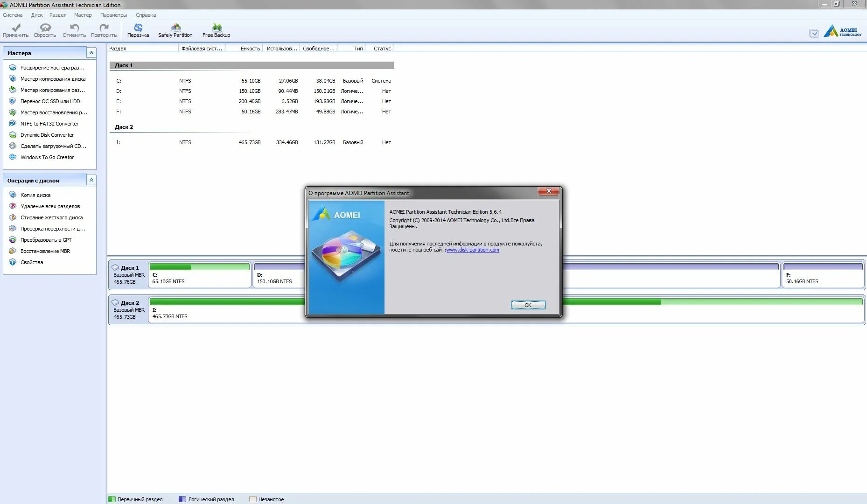Select the Копия диска operation icon
The image size is (867, 504).
(13, 195)
